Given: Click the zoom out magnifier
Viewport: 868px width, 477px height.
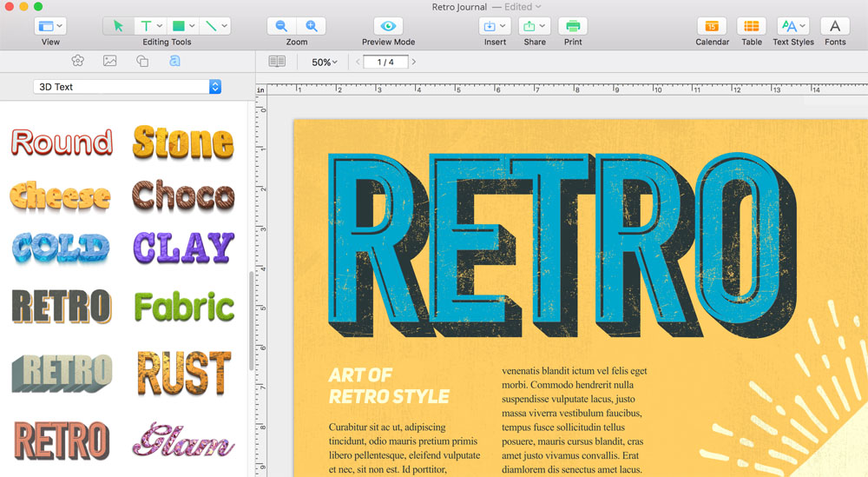Looking at the screenshot, I should pyautogui.click(x=281, y=26).
